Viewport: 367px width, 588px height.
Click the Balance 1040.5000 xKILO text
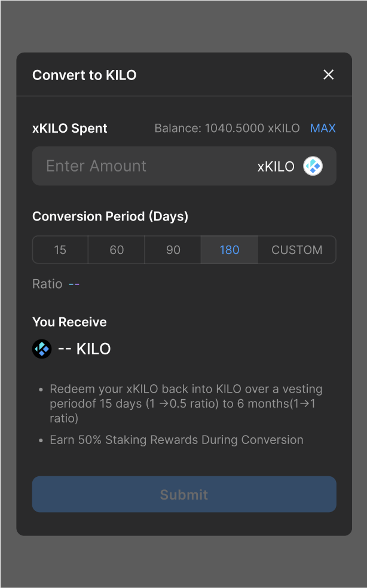pos(227,128)
